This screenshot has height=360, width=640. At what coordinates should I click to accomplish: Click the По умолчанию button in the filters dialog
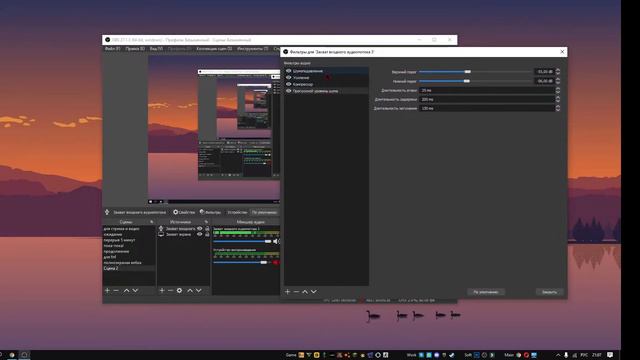click(x=486, y=292)
